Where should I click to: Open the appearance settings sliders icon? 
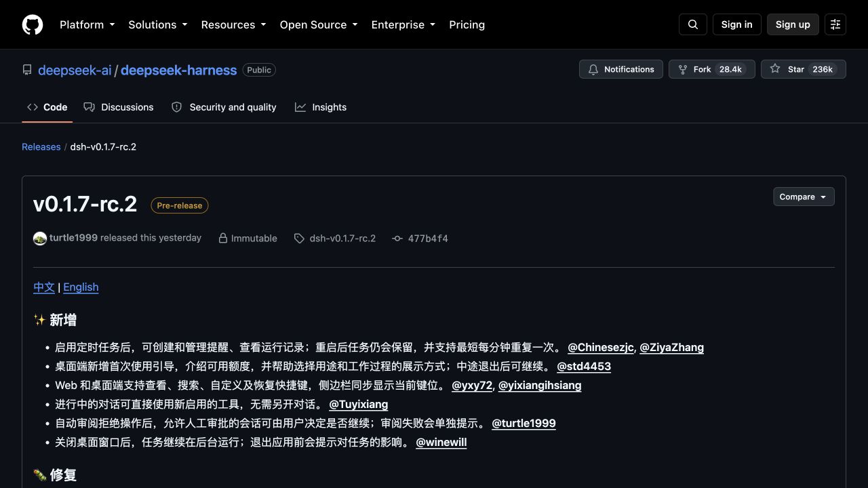point(835,24)
